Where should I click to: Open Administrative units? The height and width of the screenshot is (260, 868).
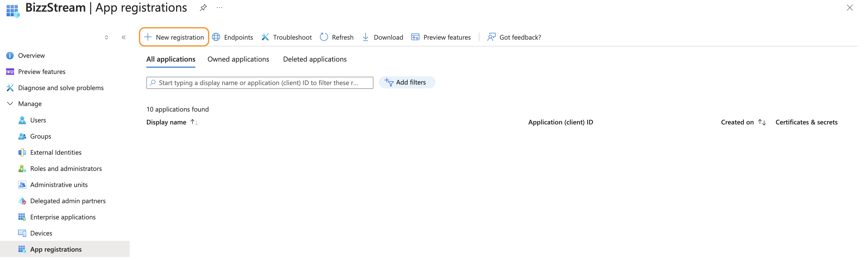59,185
